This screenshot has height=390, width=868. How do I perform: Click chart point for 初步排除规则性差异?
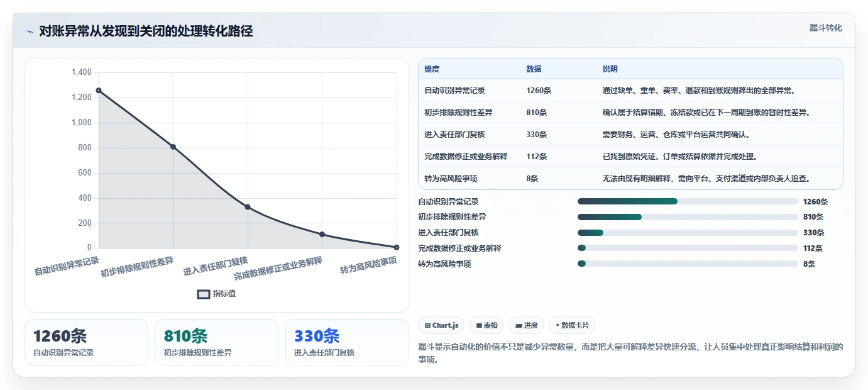pos(173,147)
